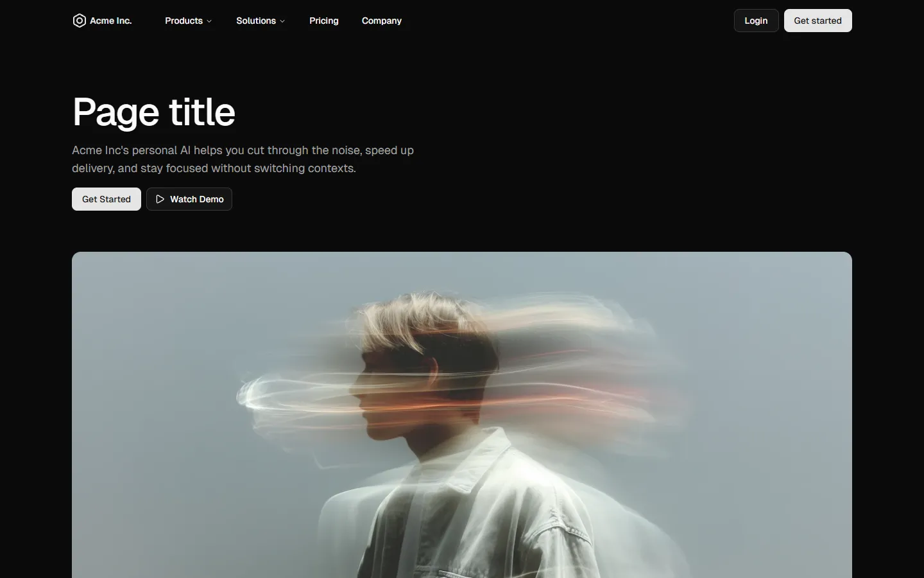
Task: Open the Company nav link
Action: pos(382,21)
